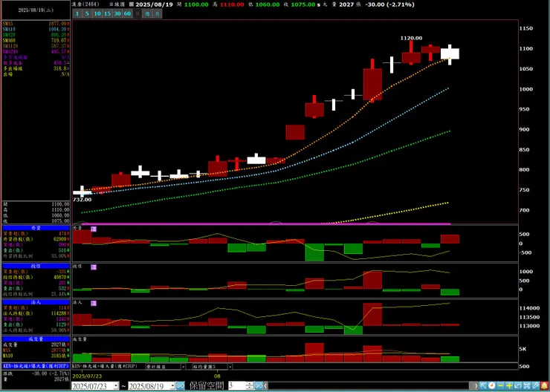
Task: Switch to monthly (月) chart period
Action: 158,13
